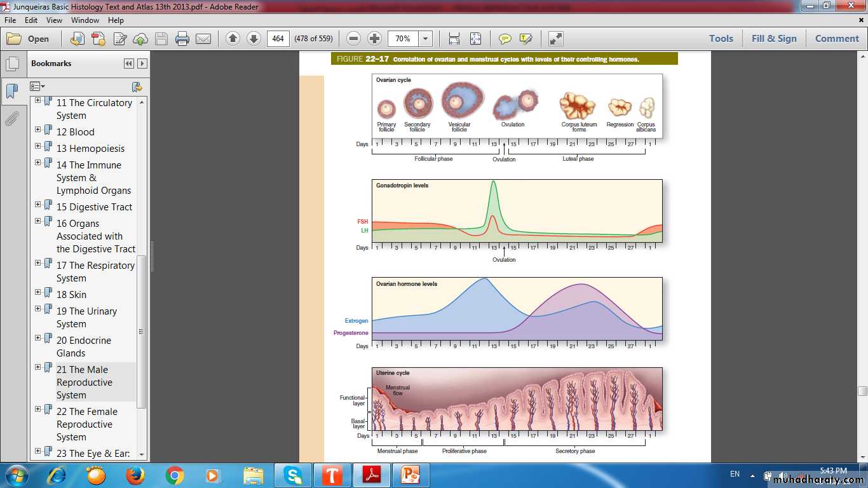
Task: Go to previous page with up arrow
Action: [233, 39]
